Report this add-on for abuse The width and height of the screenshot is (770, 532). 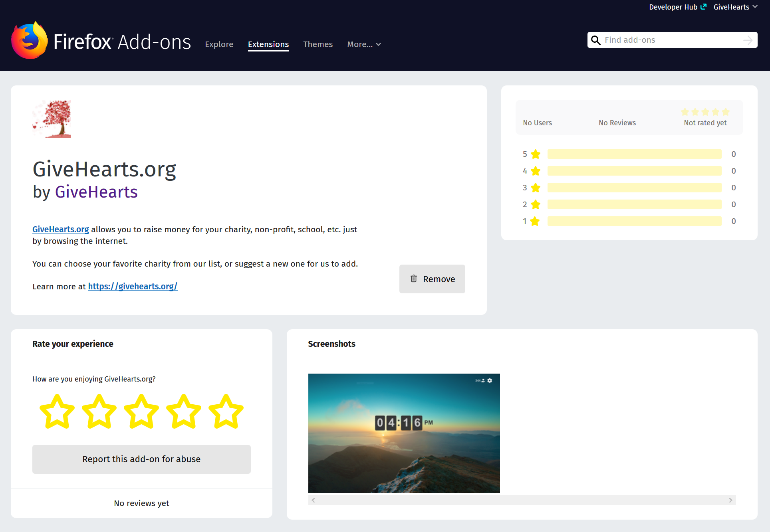(x=141, y=459)
